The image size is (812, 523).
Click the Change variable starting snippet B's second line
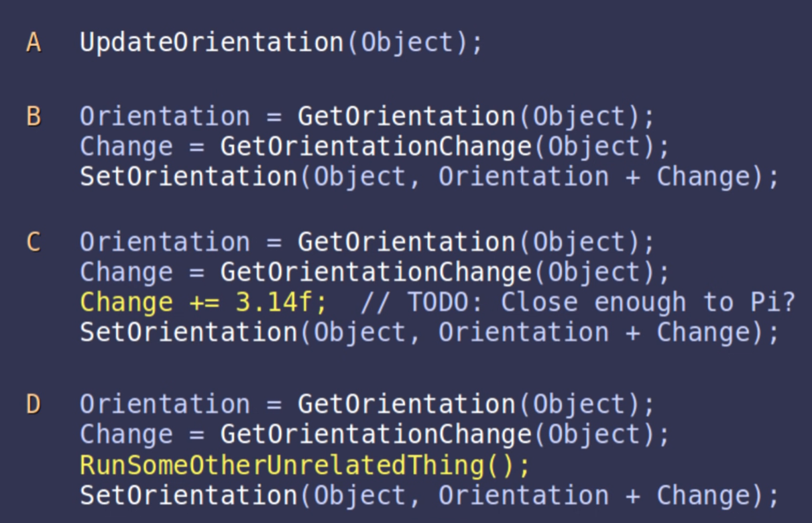[x=126, y=147]
